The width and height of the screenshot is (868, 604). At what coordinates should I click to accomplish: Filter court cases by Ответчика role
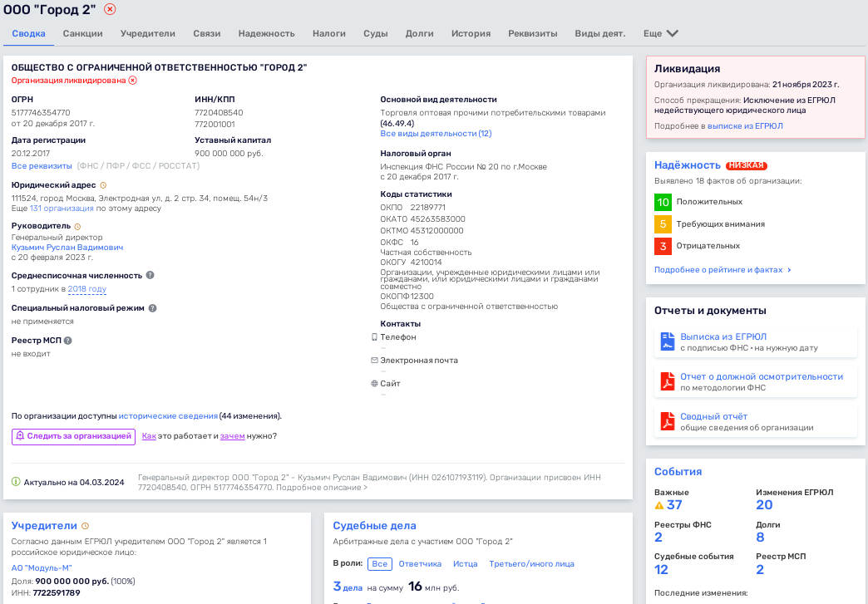click(x=420, y=563)
